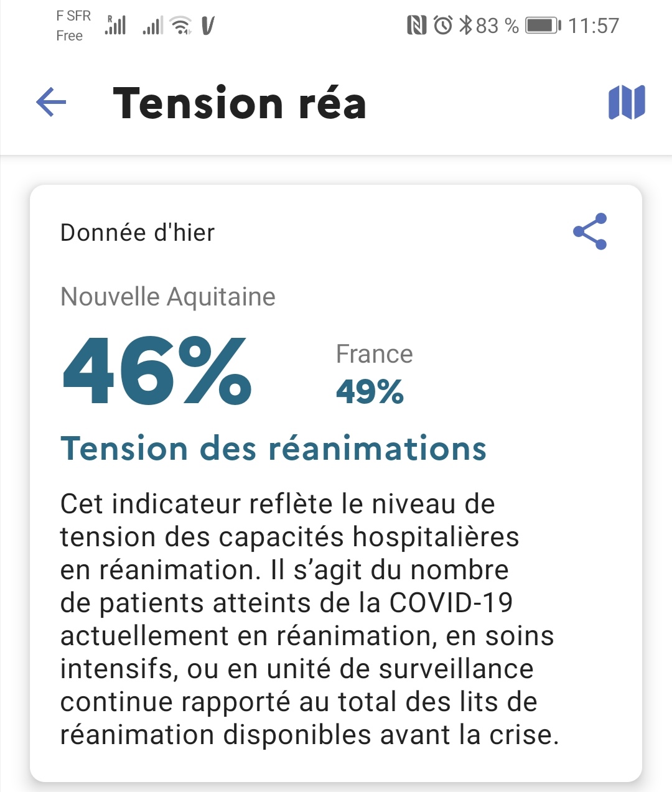Tap the large 46% value

click(157, 371)
